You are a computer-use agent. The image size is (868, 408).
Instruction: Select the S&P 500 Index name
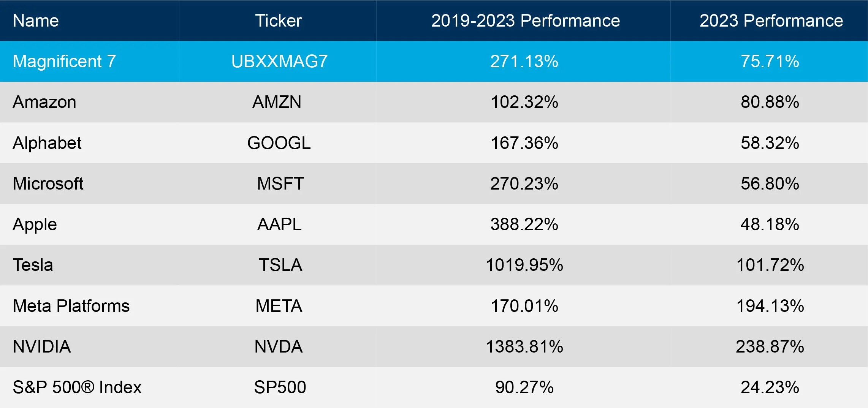tap(77, 387)
